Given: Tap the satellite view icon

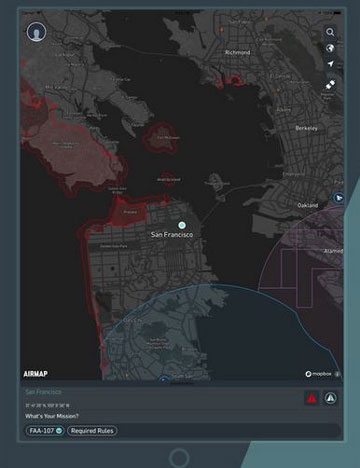Looking at the screenshot, I should tap(330, 85).
